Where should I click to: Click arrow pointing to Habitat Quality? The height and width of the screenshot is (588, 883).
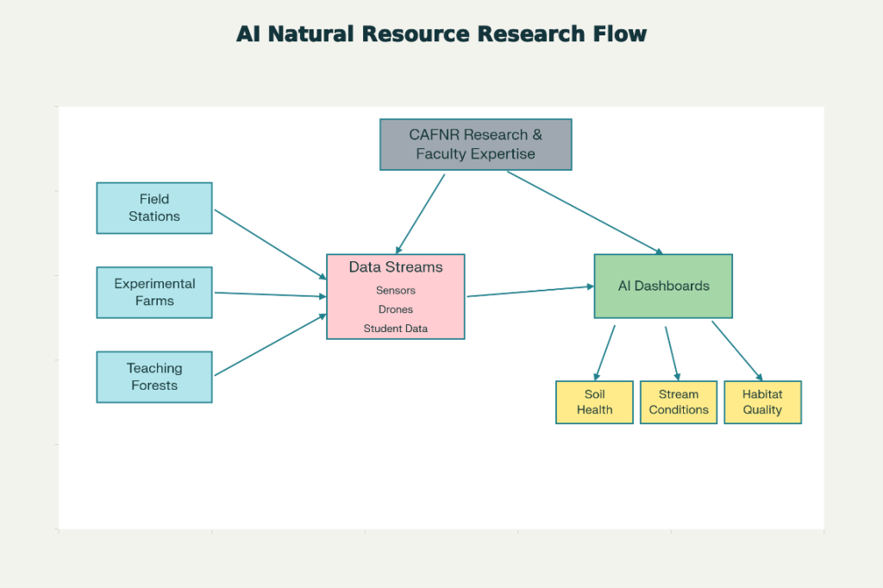tap(736, 350)
